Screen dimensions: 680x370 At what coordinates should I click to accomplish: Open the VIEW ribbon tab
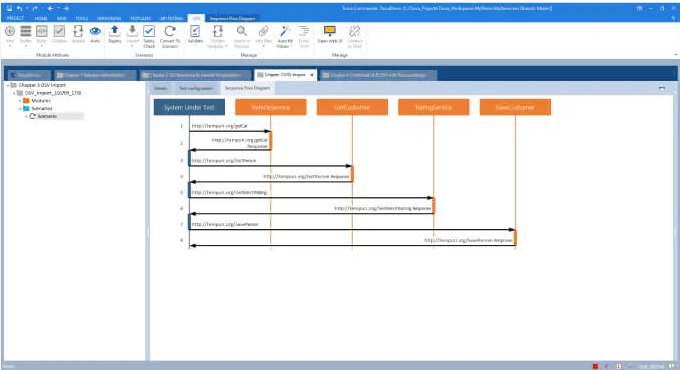tap(62, 18)
